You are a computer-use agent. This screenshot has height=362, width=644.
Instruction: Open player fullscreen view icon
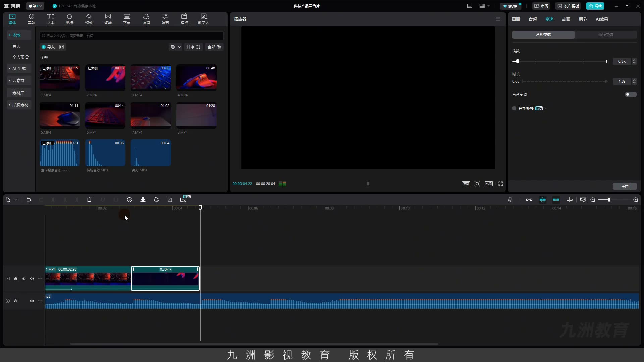[x=501, y=184]
